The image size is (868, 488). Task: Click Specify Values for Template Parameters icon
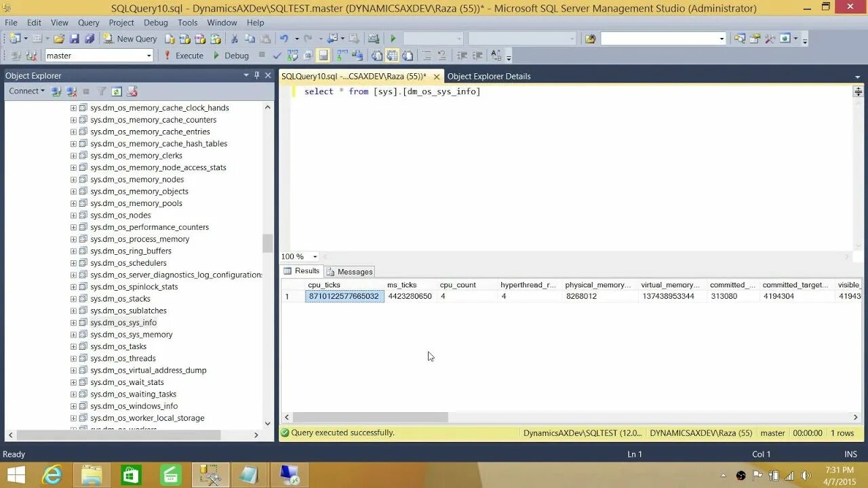tap(496, 56)
